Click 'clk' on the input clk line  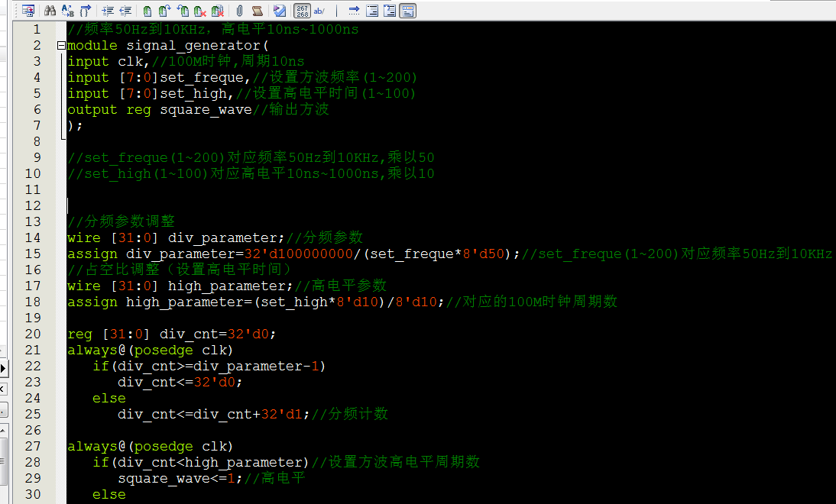click(x=131, y=62)
